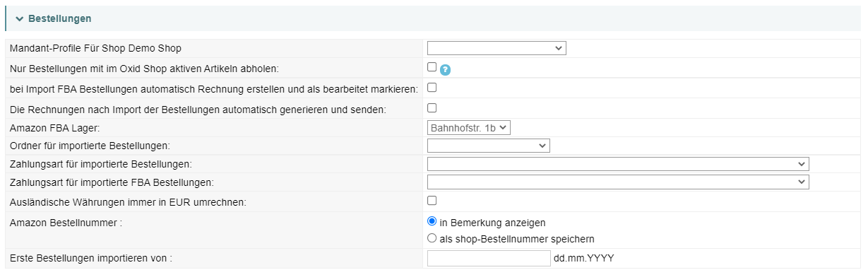
Task: Tick FBA automatic invoice creation checkbox
Action: tap(432, 88)
